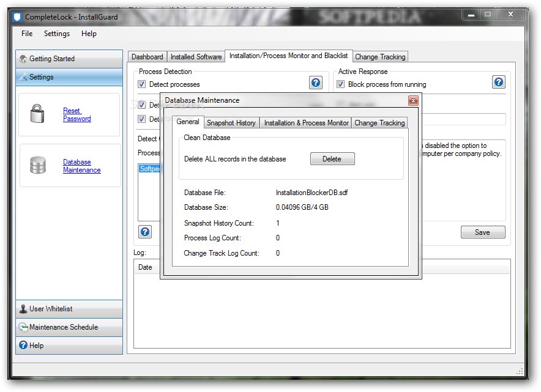This screenshot has height=392, width=541.
Task: Click the Delete button
Action: click(x=332, y=159)
